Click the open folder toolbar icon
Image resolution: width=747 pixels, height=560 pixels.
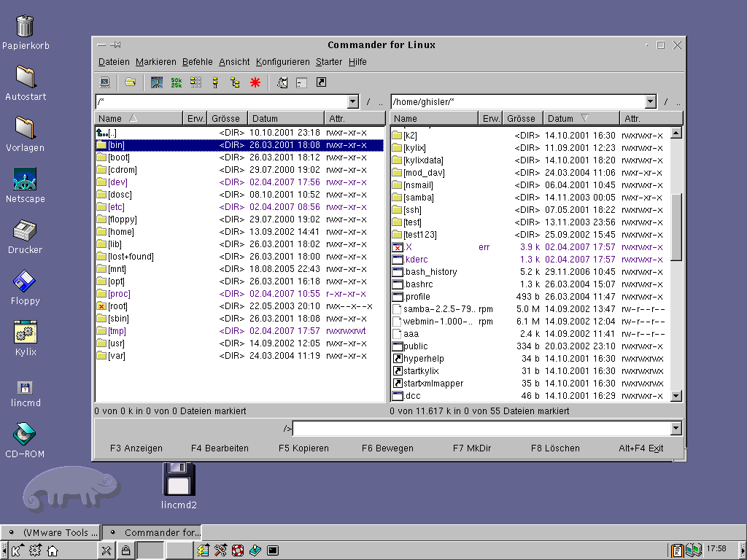point(130,82)
